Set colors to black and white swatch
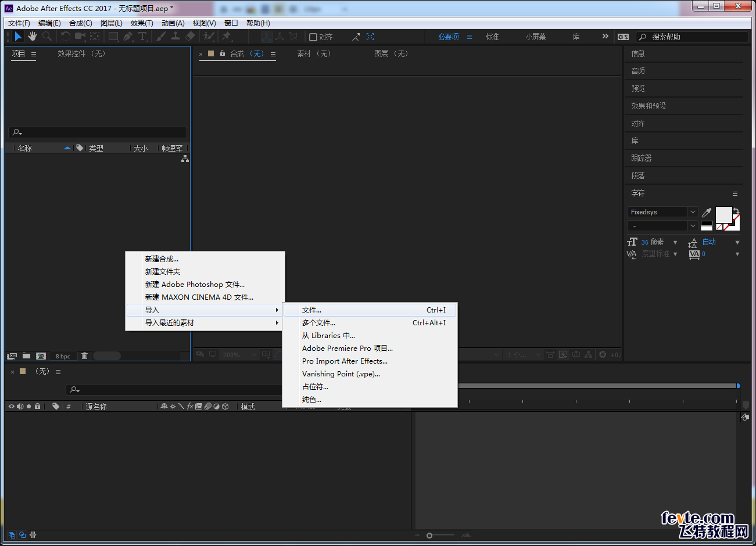The image size is (756, 546). click(x=707, y=225)
